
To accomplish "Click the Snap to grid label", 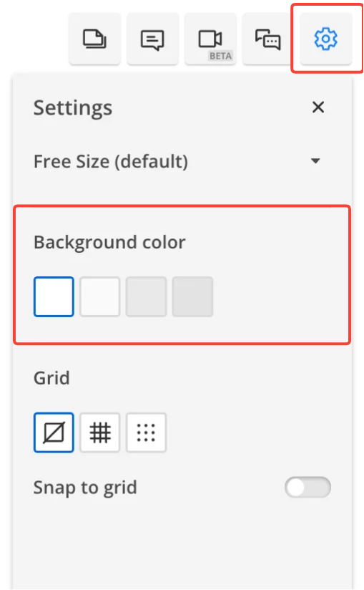I will tap(85, 488).
